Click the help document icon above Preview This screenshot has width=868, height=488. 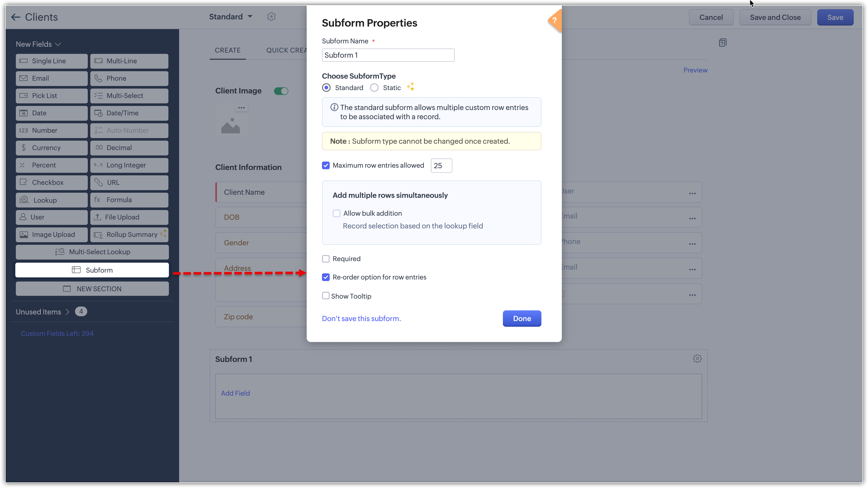(x=722, y=43)
